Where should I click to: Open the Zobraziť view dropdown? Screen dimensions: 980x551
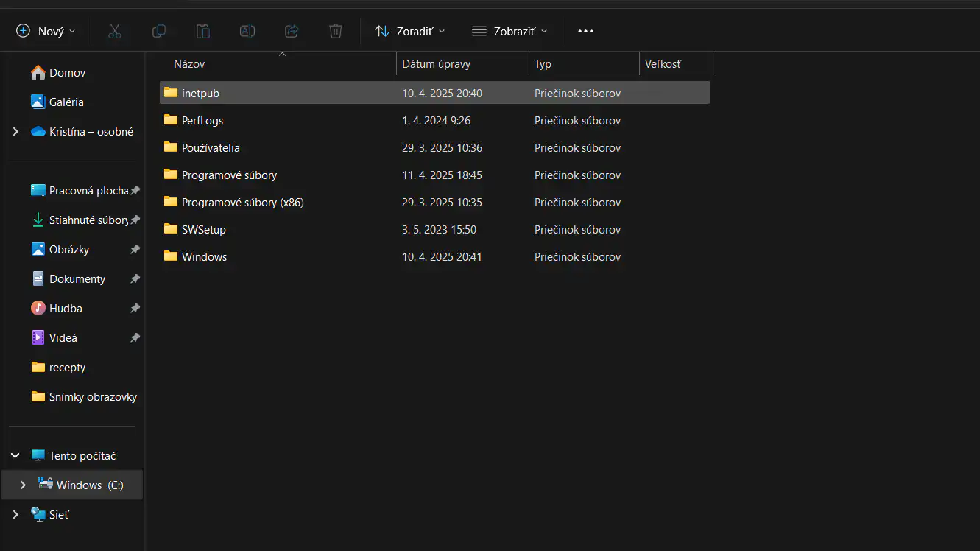[510, 31]
